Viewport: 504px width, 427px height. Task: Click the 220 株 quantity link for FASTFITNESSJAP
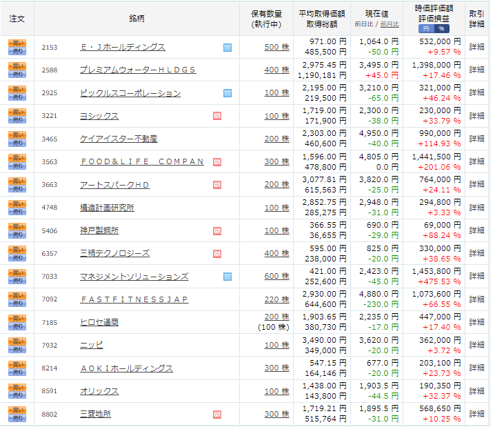click(x=276, y=299)
